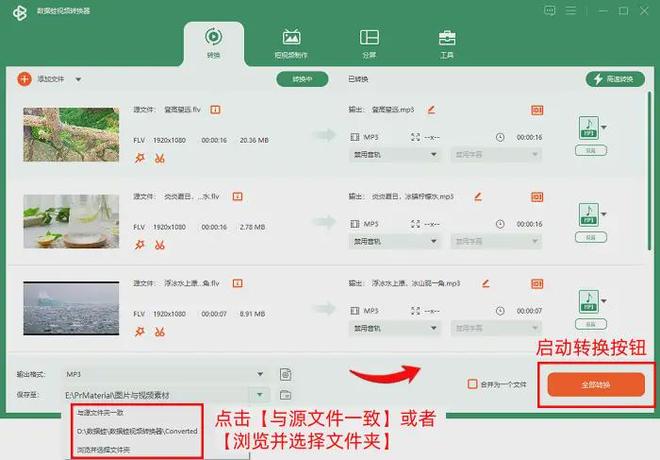Expand format arrow beside third MP3 icon

click(x=604, y=300)
